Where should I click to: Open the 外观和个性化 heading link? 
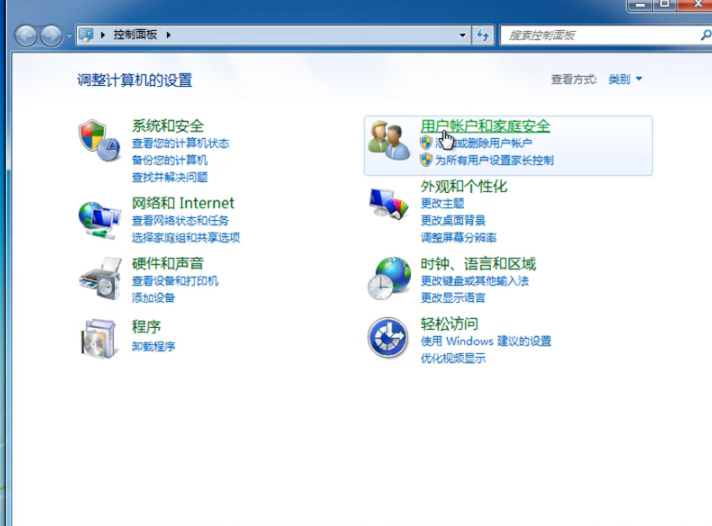tap(464, 186)
